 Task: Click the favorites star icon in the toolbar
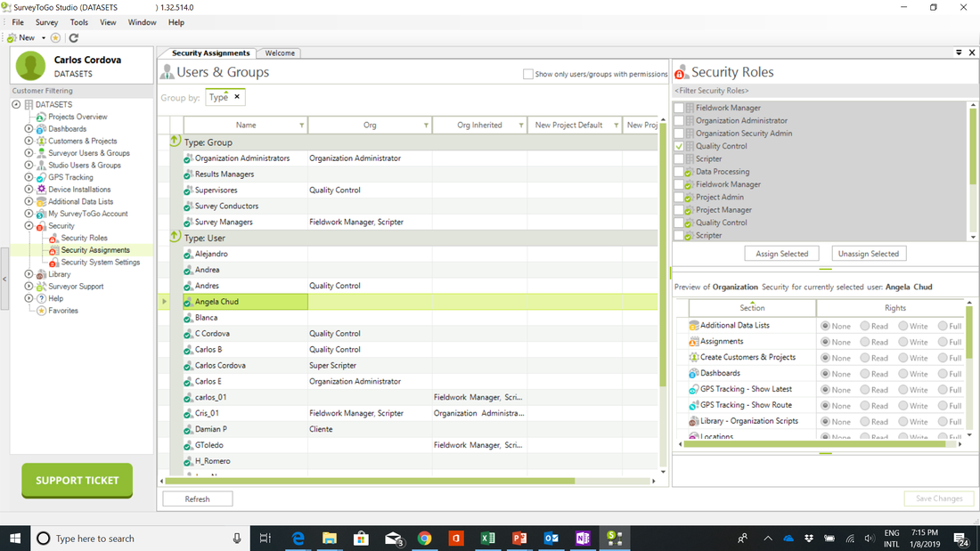click(55, 38)
